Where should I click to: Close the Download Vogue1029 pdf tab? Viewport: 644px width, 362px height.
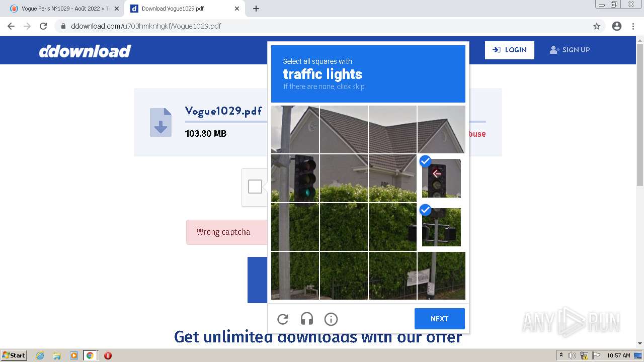tap(237, 9)
